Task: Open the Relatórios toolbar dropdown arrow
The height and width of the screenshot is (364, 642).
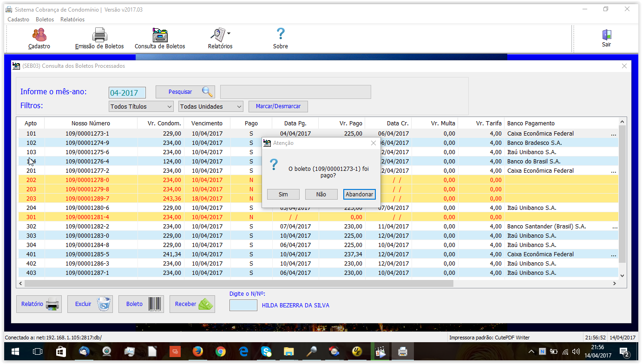Action: tap(229, 33)
